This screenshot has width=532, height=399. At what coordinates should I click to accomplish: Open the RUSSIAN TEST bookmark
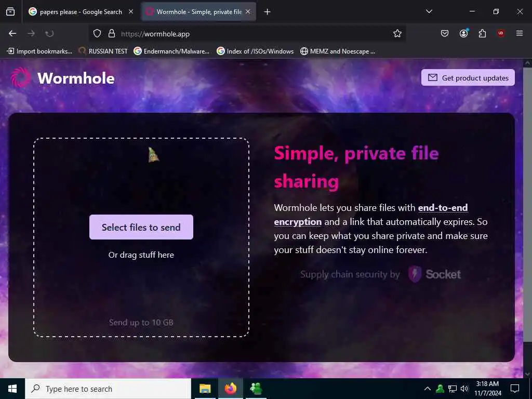click(103, 51)
